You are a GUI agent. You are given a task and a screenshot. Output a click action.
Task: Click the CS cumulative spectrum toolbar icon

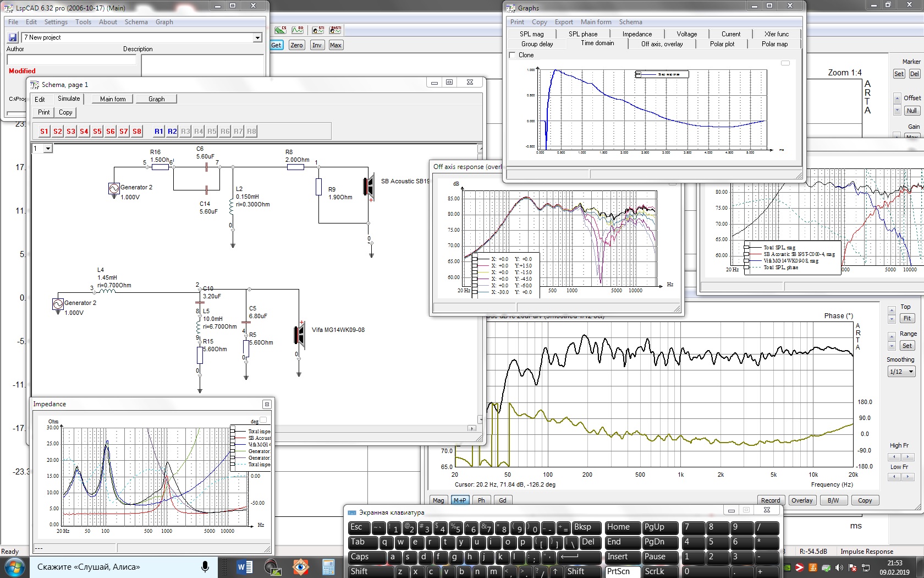click(x=280, y=30)
